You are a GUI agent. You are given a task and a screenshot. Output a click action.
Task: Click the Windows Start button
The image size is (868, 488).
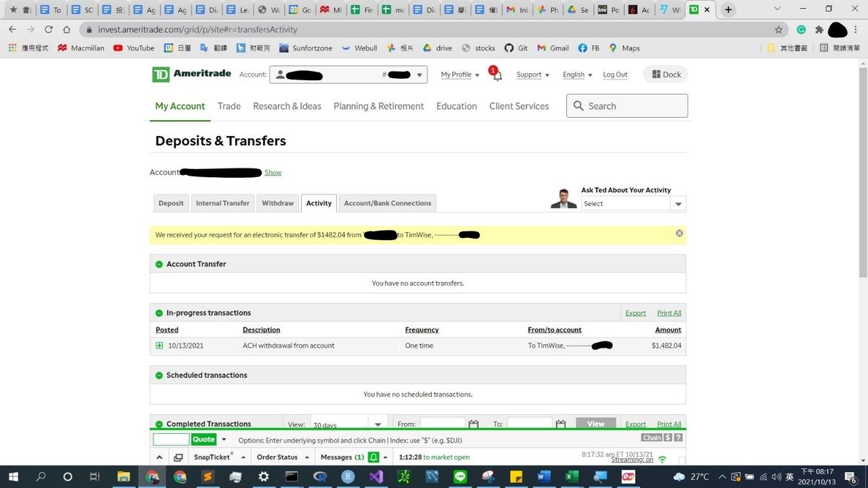14,477
